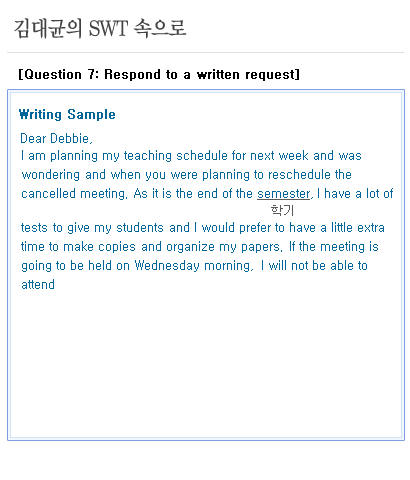This screenshot has width=410, height=480.
Task: Click the underlined word 'semester'
Action: (284, 194)
